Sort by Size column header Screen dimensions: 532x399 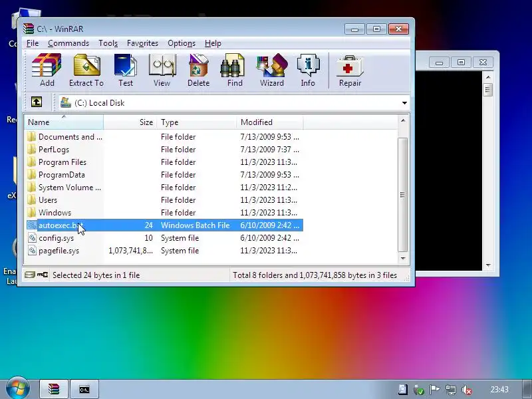pyautogui.click(x=130, y=122)
